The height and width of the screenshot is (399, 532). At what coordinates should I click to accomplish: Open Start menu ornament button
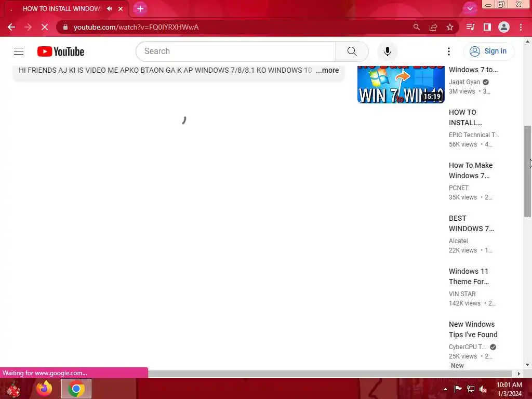click(x=14, y=389)
